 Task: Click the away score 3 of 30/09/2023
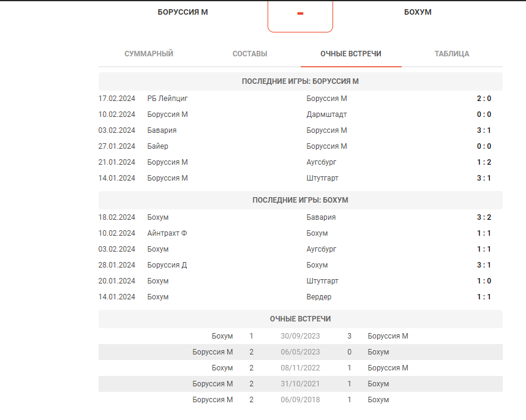click(x=349, y=336)
